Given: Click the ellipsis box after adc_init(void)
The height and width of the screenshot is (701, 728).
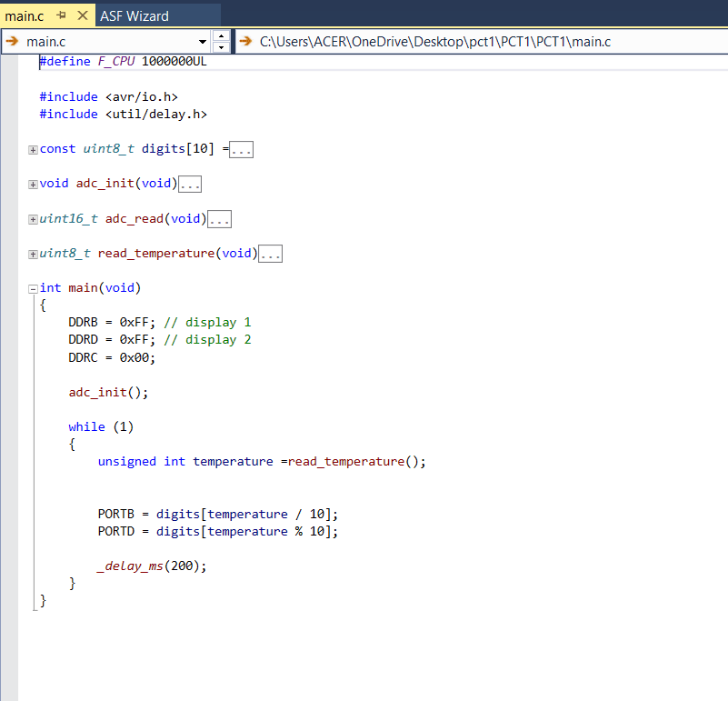Looking at the screenshot, I should click(190, 184).
